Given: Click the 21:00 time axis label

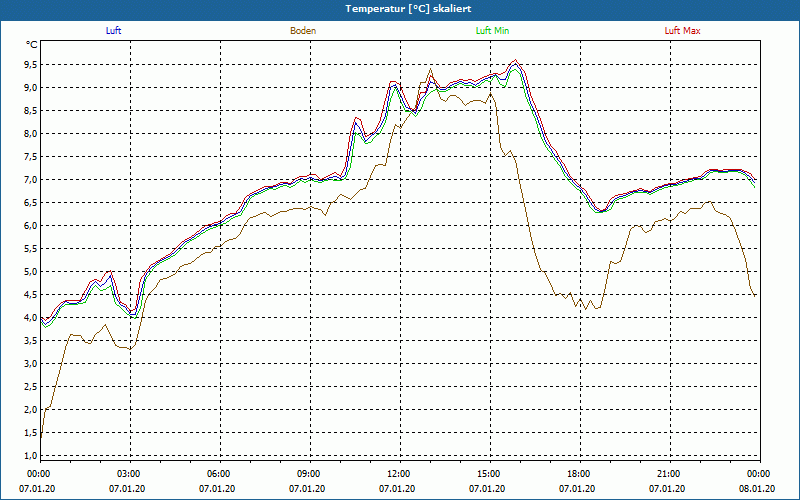Looking at the screenshot, I should tap(670, 474).
